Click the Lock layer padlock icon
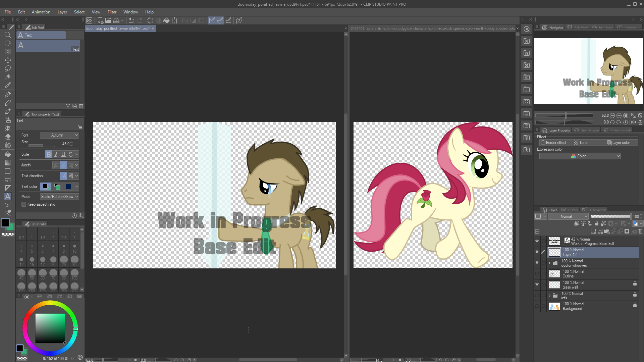Viewport: 644px width, 362px height. 597,223
